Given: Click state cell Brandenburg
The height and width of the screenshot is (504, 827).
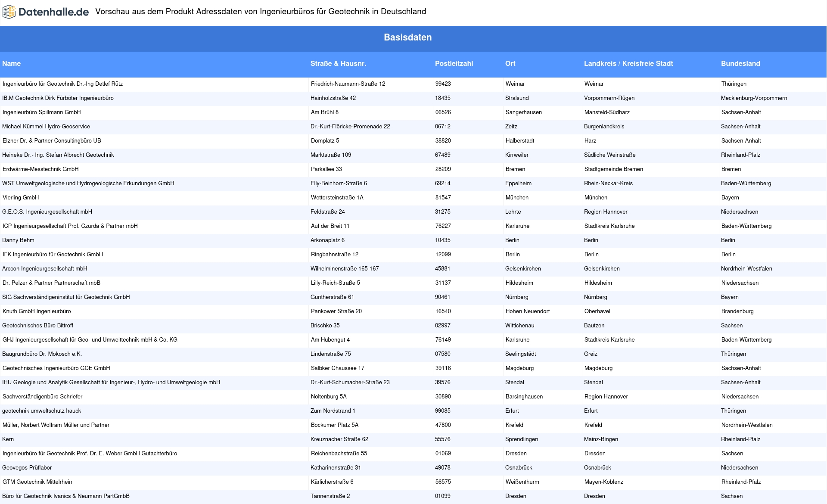Looking at the screenshot, I should point(737,311).
